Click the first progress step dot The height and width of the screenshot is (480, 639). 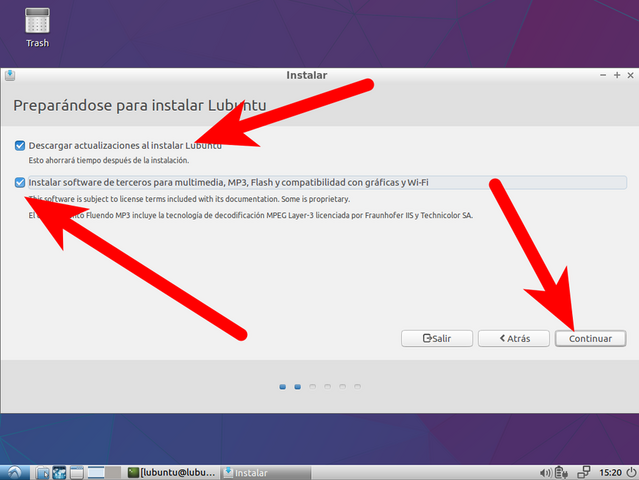[x=282, y=387]
